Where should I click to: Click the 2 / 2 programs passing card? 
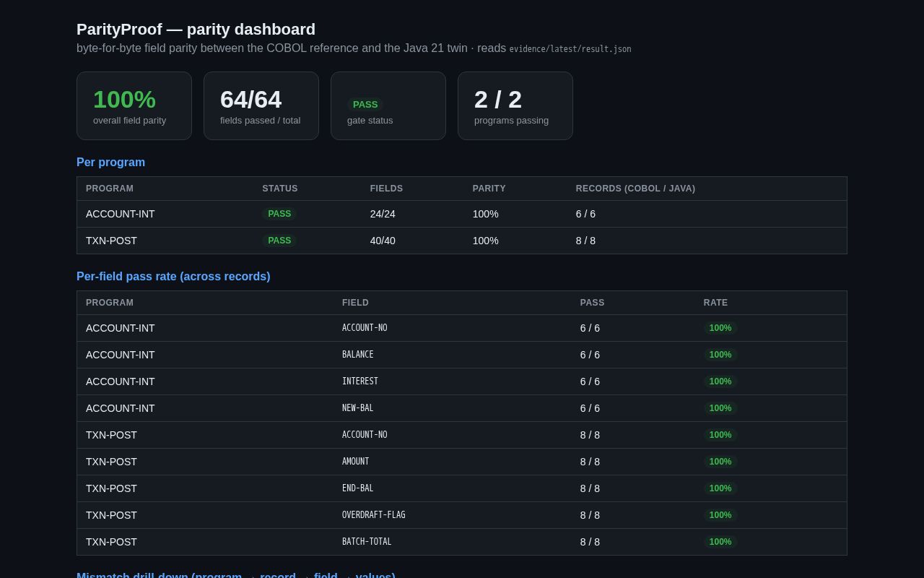[515, 105]
